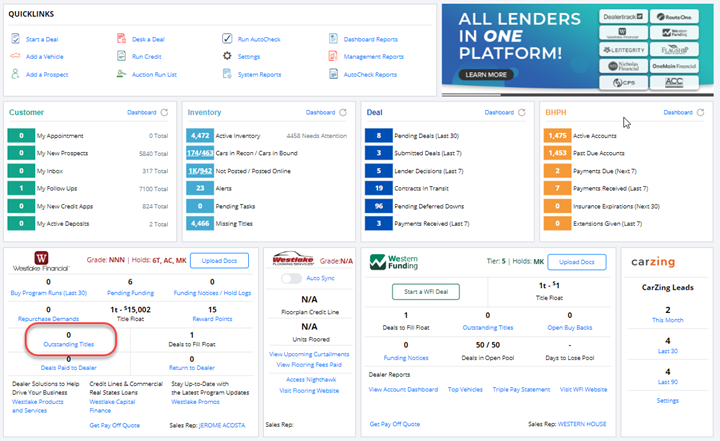Click the 19 Contracts In Transit tile
The image size is (720, 441).
(x=378, y=188)
